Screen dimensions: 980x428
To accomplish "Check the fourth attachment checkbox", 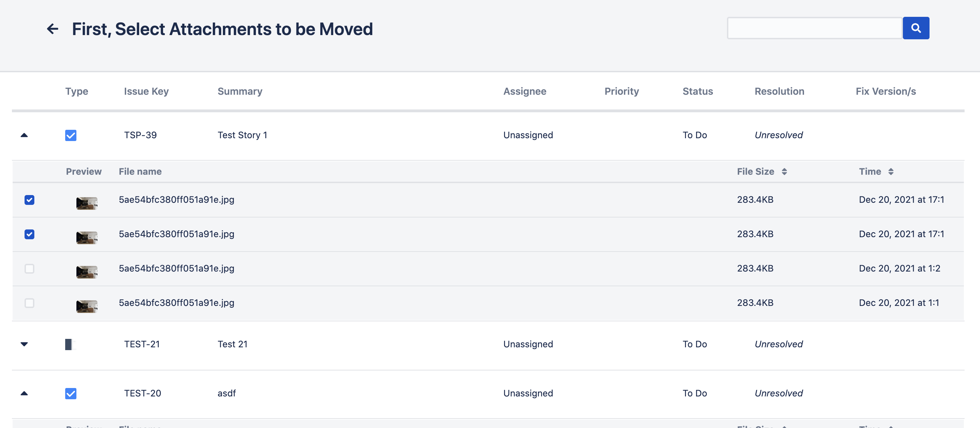I will 29,303.
